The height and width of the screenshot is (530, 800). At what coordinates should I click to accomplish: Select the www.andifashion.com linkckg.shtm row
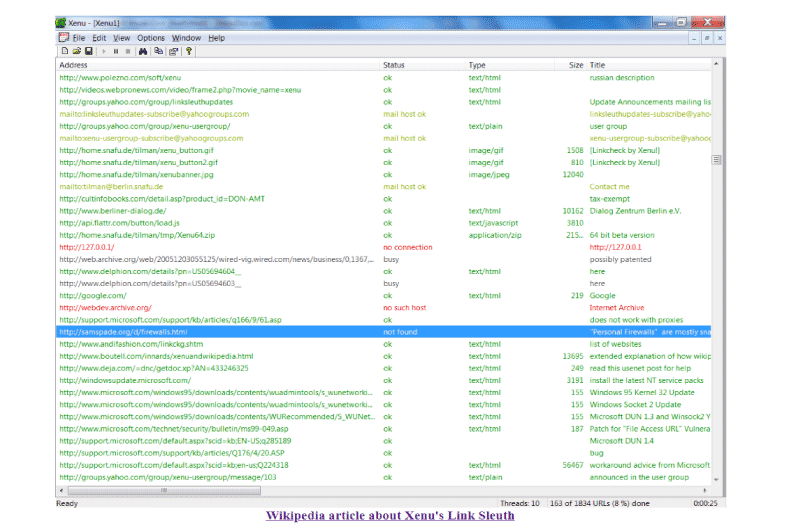click(x=383, y=344)
